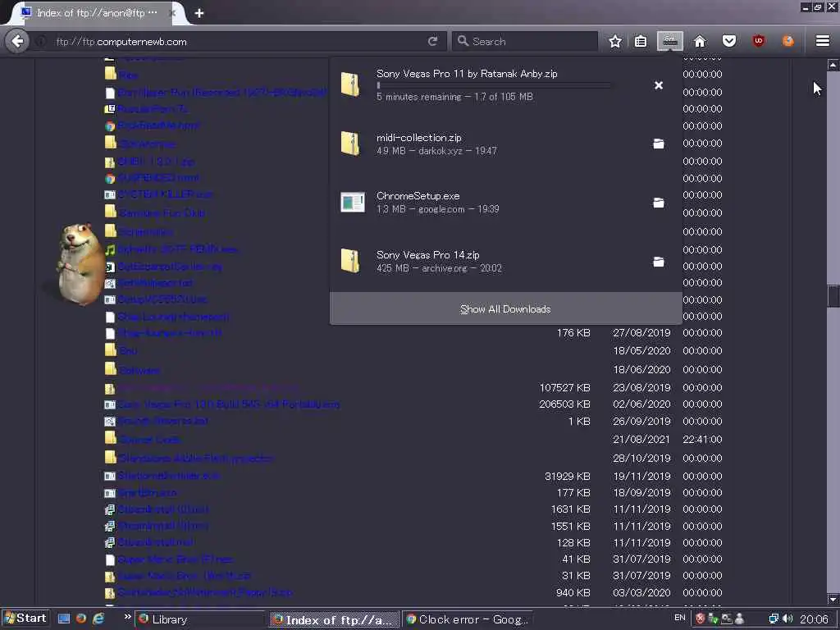Click the 940 KB size cell
This screenshot has height=630, width=840.
coord(573,593)
